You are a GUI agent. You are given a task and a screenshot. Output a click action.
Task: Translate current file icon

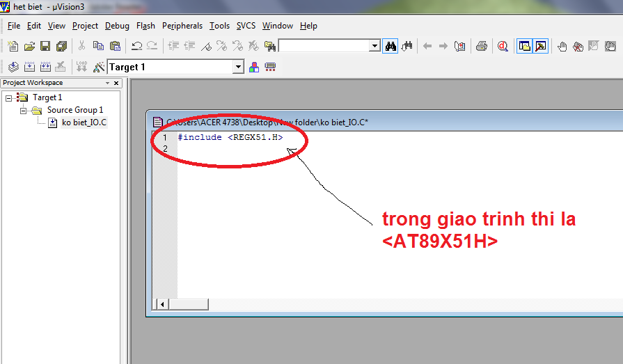13,67
